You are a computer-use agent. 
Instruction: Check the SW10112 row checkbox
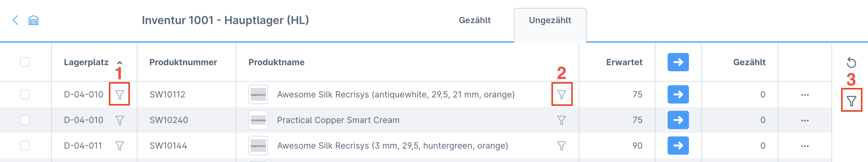(x=25, y=94)
